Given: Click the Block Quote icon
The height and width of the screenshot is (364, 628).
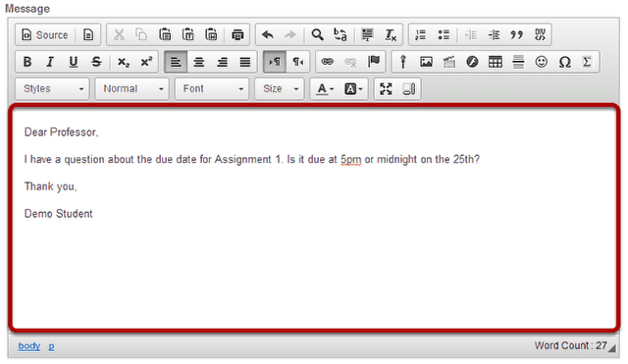Looking at the screenshot, I should tap(517, 35).
